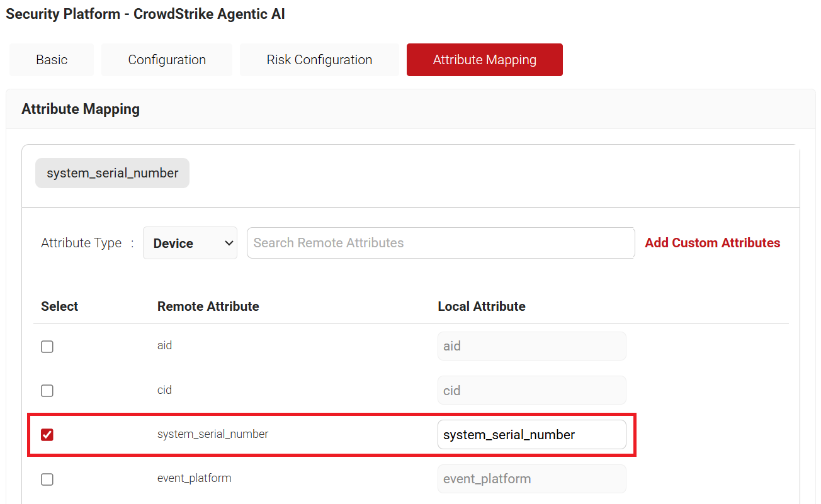Uncheck the system_serial_number checkbox
Screen dimensions: 821x504
pyautogui.click(x=47, y=435)
